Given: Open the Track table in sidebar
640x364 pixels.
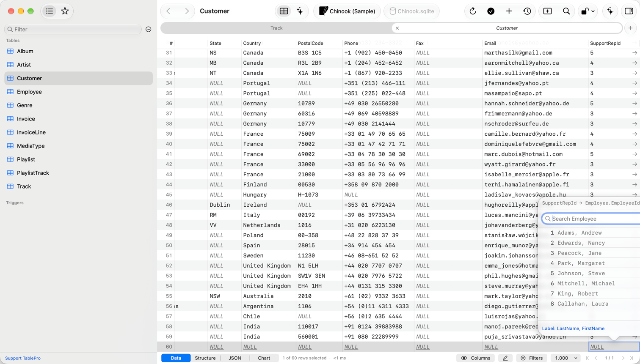Looking at the screenshot, I should [78, 186].
